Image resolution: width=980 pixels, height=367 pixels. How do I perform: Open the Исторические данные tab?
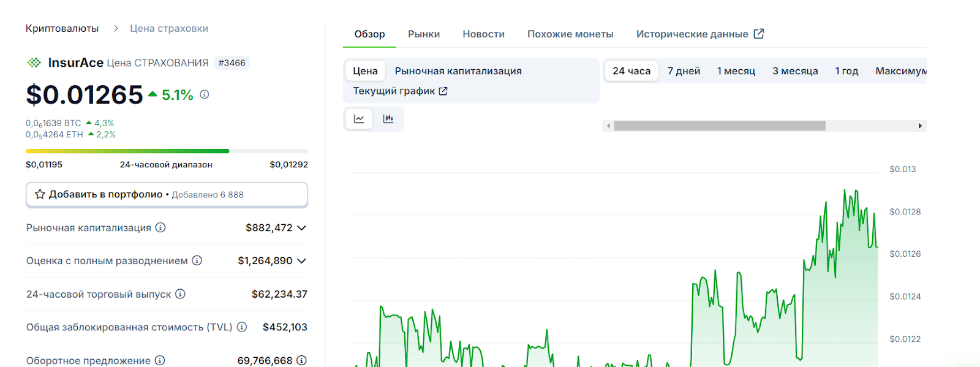(700, 34)
